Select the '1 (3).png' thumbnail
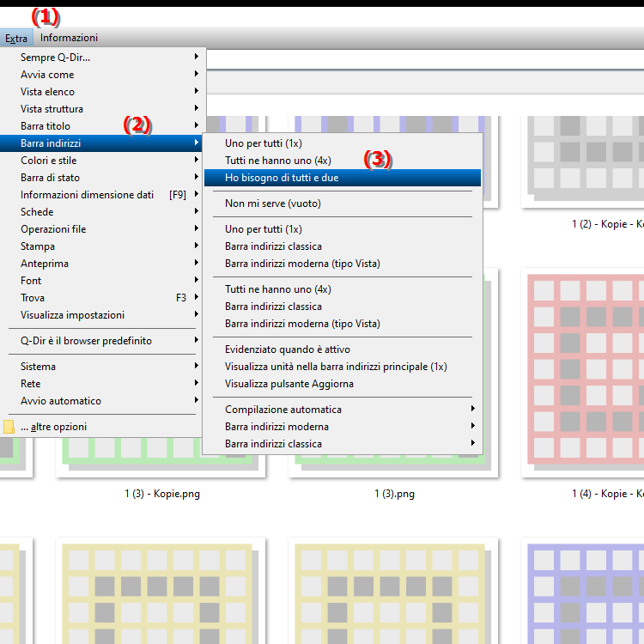Image resolution: width=644 pixels, height=644 pixels. tap(394, 494)
